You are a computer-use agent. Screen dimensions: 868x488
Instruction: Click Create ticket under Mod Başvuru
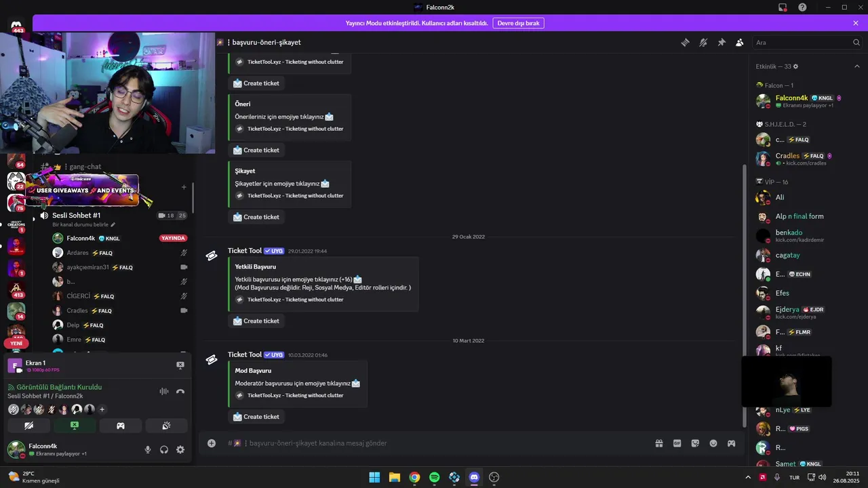click(256, 417)
